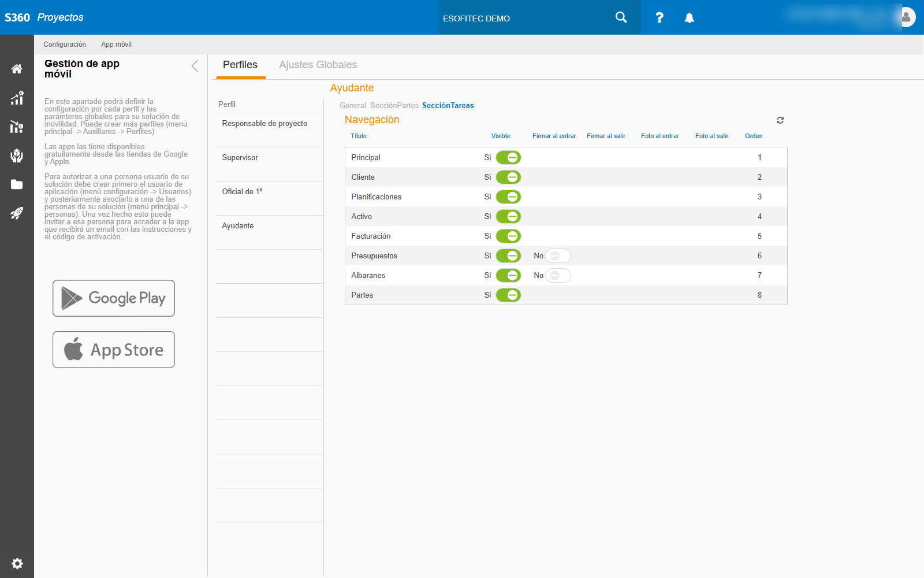Screen dimensions: 924x578
Task: Open the analytics chart sidebar icon
Action: click(17, 98)
